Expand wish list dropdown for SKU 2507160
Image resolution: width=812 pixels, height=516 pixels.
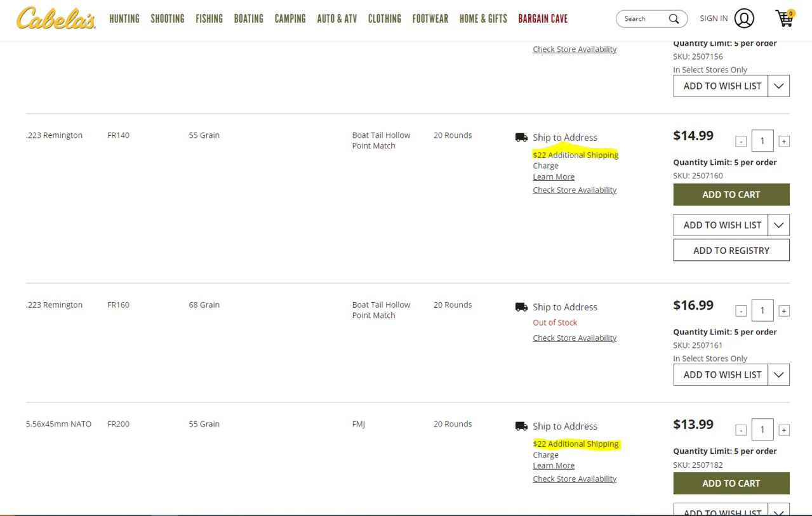(x=779, y=225)
